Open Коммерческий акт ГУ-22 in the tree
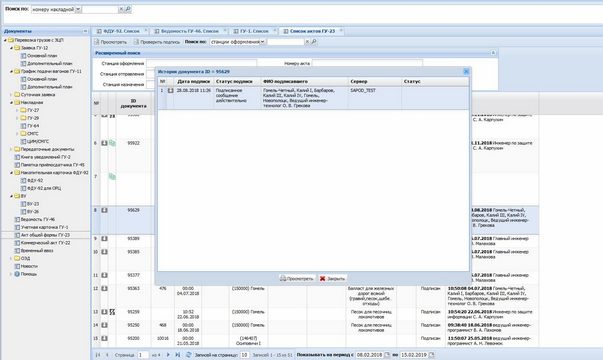 (45, 243)
